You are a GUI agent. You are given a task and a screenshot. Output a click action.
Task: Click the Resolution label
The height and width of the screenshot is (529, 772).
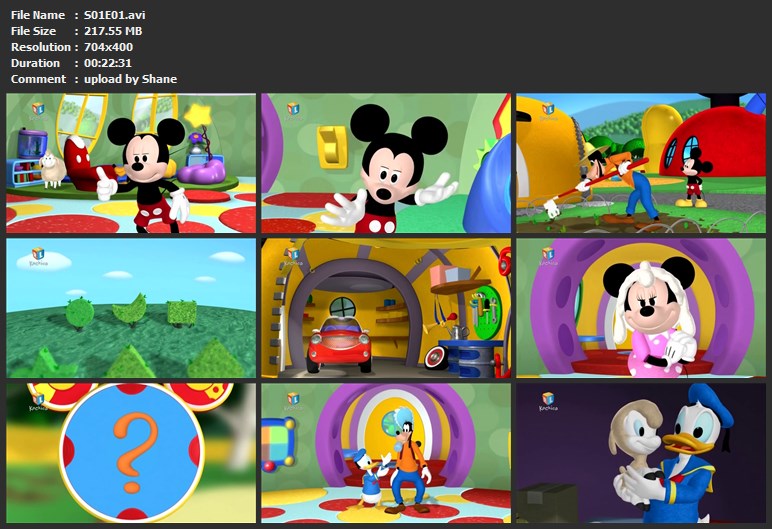(41, 47)
